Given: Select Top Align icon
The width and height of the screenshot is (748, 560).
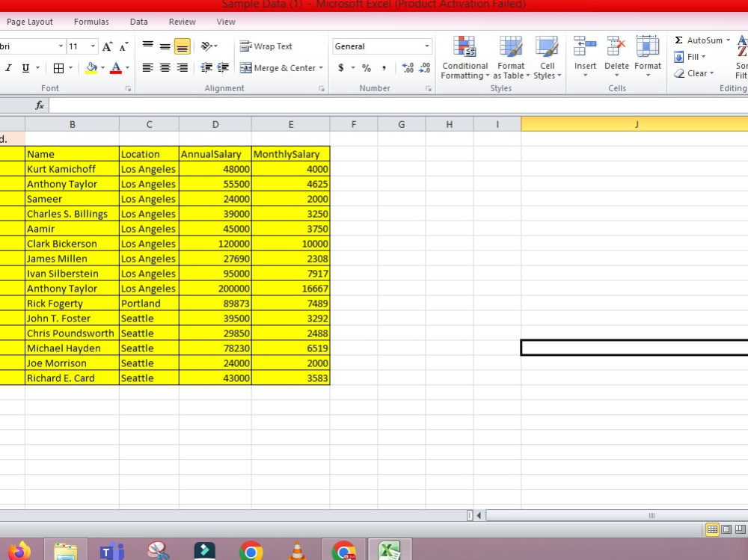Looking at the screenshot, I should tap(148, 46).
